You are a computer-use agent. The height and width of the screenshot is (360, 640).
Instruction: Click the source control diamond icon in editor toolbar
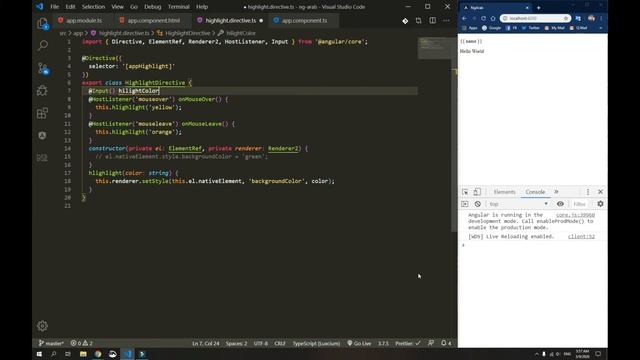click(405, 20)
